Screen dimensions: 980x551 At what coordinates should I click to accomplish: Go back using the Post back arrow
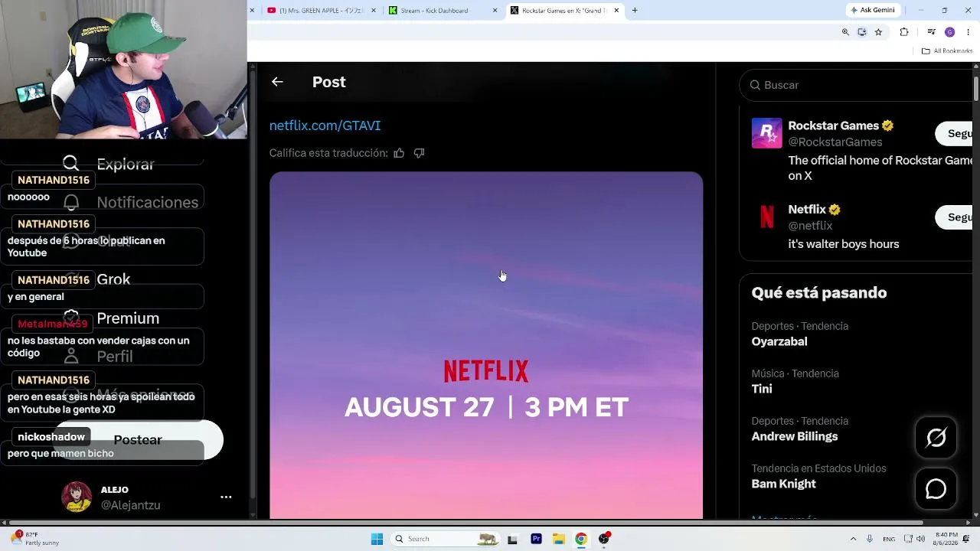277,82
